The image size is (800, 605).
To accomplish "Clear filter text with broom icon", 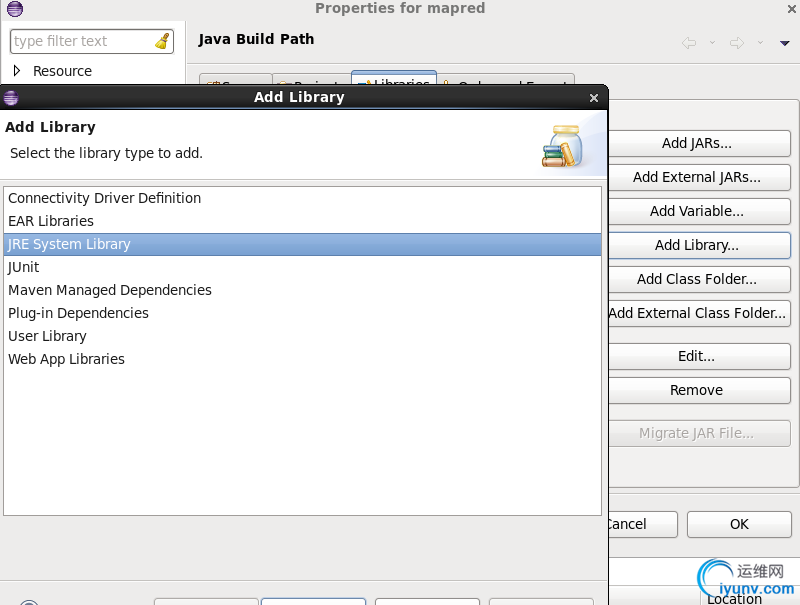I will click(x=162, y=41).
